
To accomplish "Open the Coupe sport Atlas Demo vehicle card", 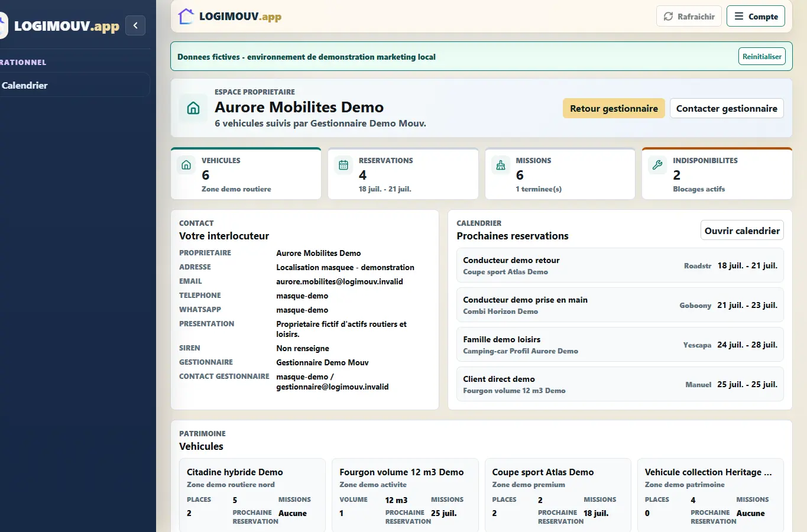I will coord(558,495).
